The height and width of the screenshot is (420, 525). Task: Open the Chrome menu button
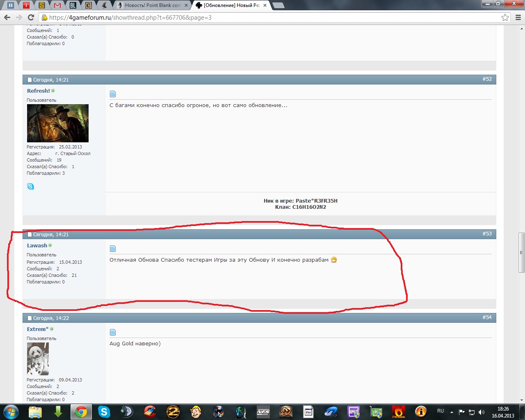[x=518, y=17]
